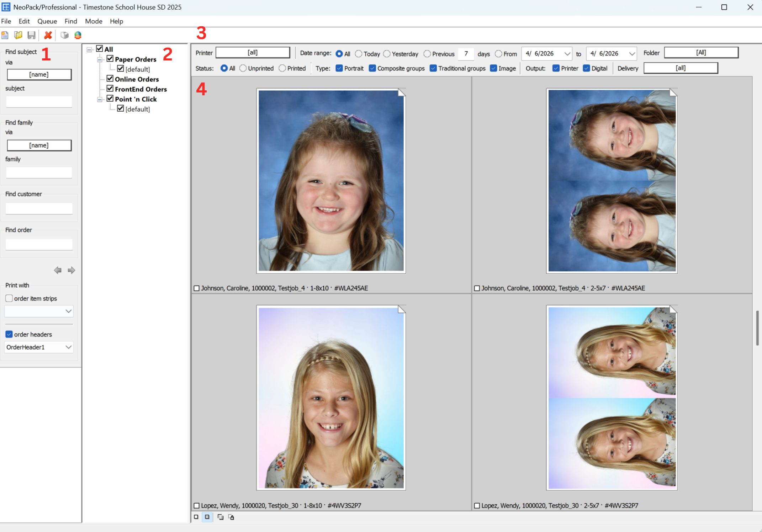
Task: Switch to grid view icon
Action: click(207, 517)
